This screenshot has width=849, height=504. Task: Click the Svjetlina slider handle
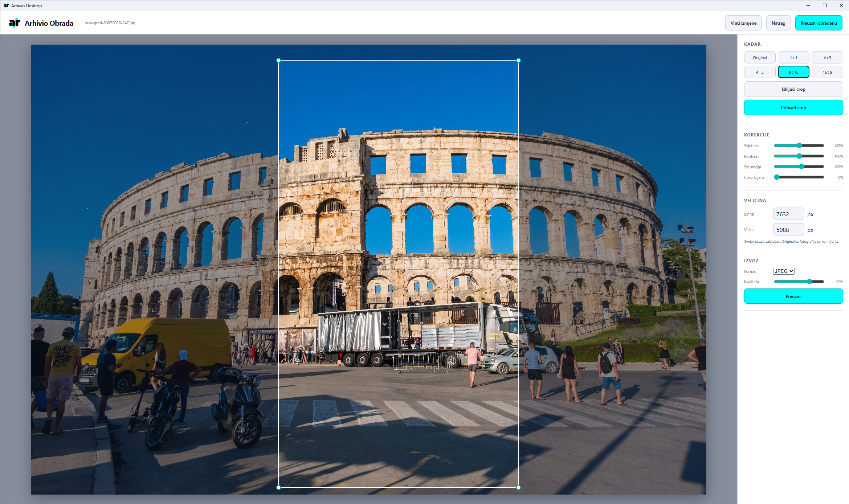coord(799,146)
